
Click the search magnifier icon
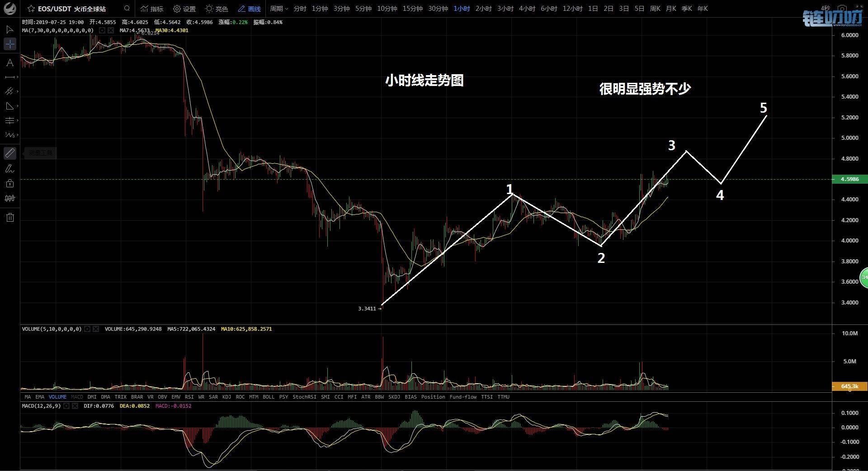pyautogui.click(x=127, y=9)
